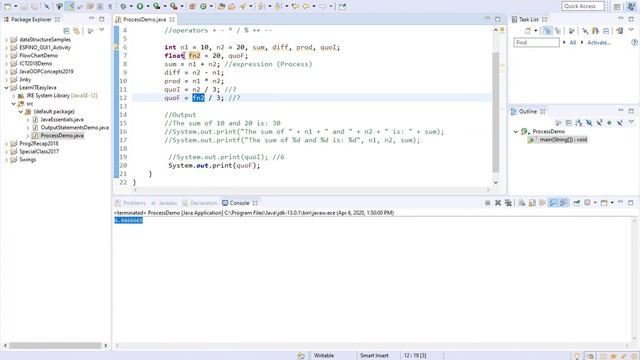Click Activate... link in Task List
The height and width of the screenshot is (360, 640).
[598, 42]
